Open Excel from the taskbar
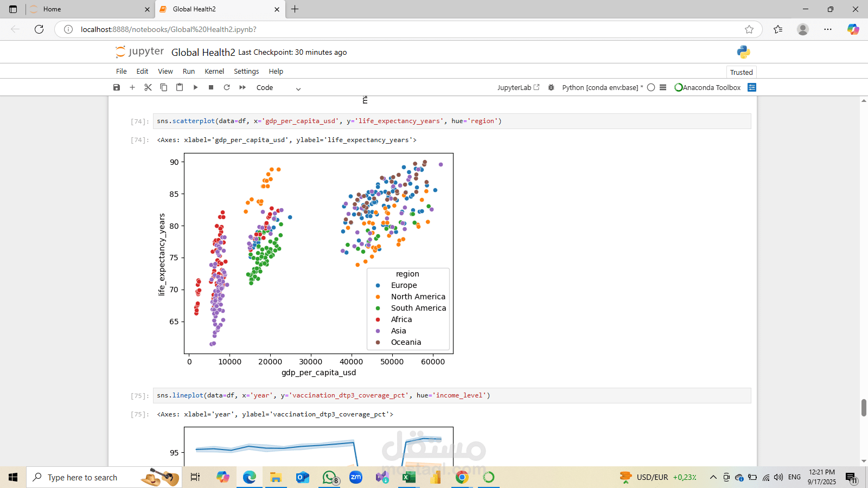The width and height of the screenshot is (868, 488). pyautogui.click(x=409, y=477)
